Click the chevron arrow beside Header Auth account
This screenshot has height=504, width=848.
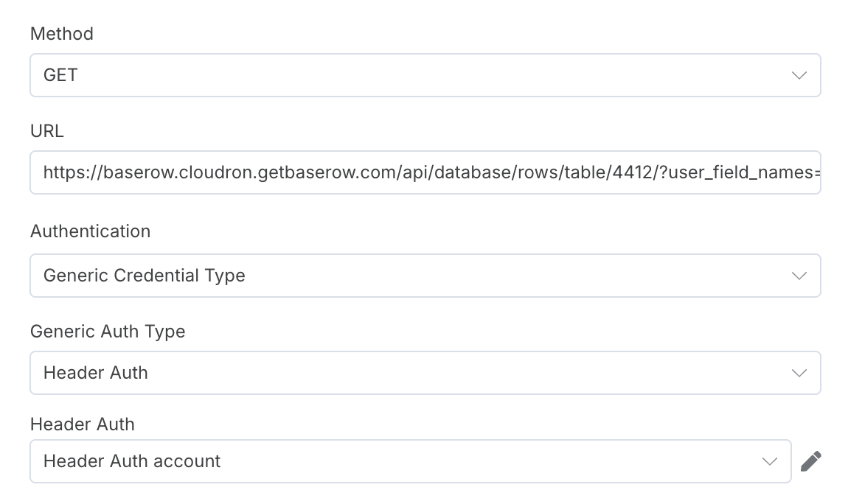click(770, 461)
